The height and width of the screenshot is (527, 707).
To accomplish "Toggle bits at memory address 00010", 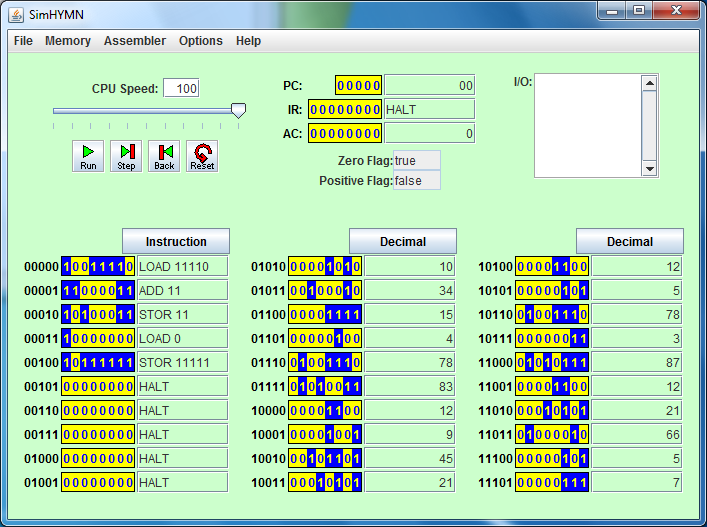I will tap(98, 314).
